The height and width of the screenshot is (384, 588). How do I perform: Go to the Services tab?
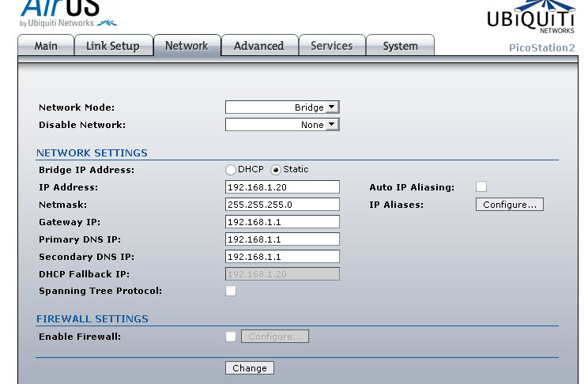click(x=332, y=45)
